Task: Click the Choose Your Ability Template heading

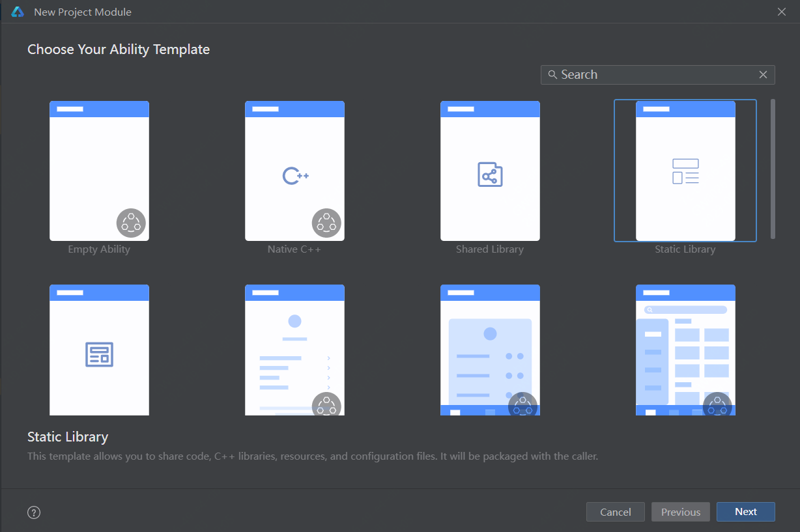Action: [x=119, y=49]
